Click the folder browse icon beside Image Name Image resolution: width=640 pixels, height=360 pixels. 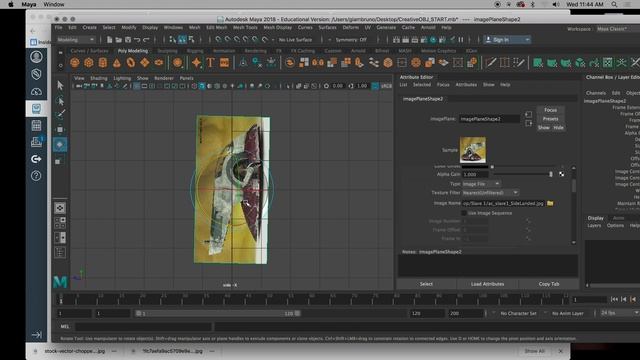550,203
